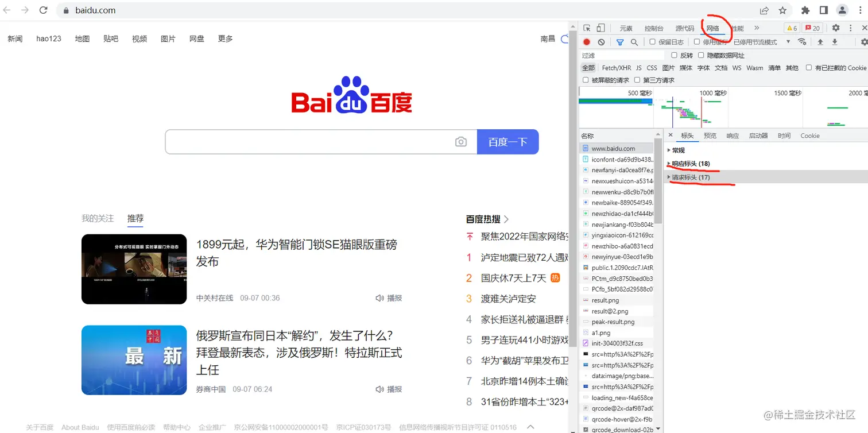Open the 地图 link
The image size is (868, 433).
82,38
